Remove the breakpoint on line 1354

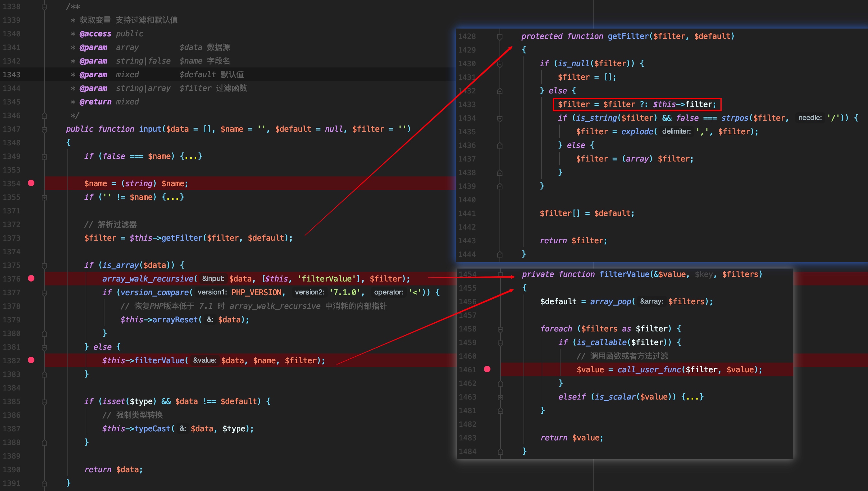31,183
